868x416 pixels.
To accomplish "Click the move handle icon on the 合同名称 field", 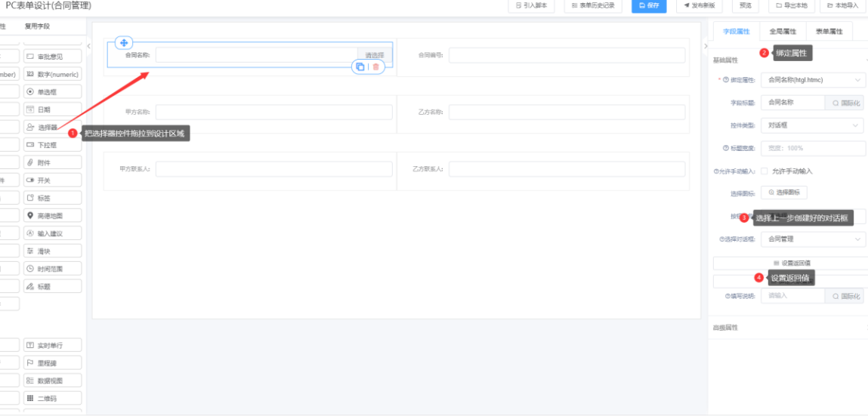I will pos(124,42).
